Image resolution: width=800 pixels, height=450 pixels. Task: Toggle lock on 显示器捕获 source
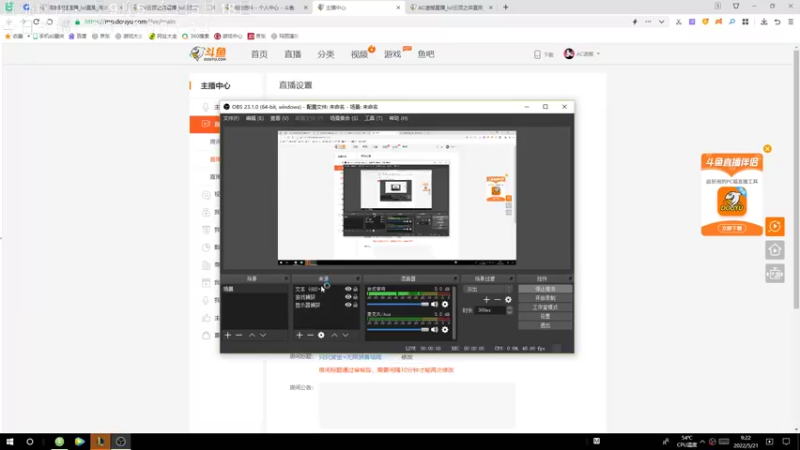point(356,305)
